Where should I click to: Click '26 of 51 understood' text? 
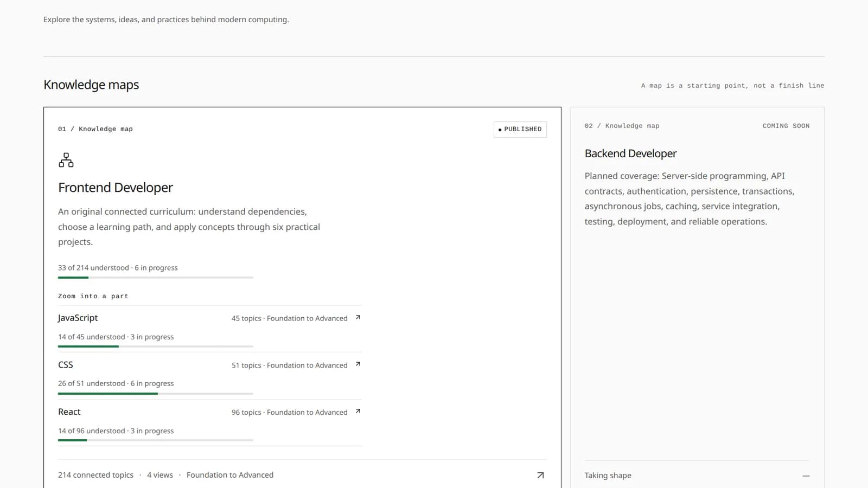(x=92, y=383)
